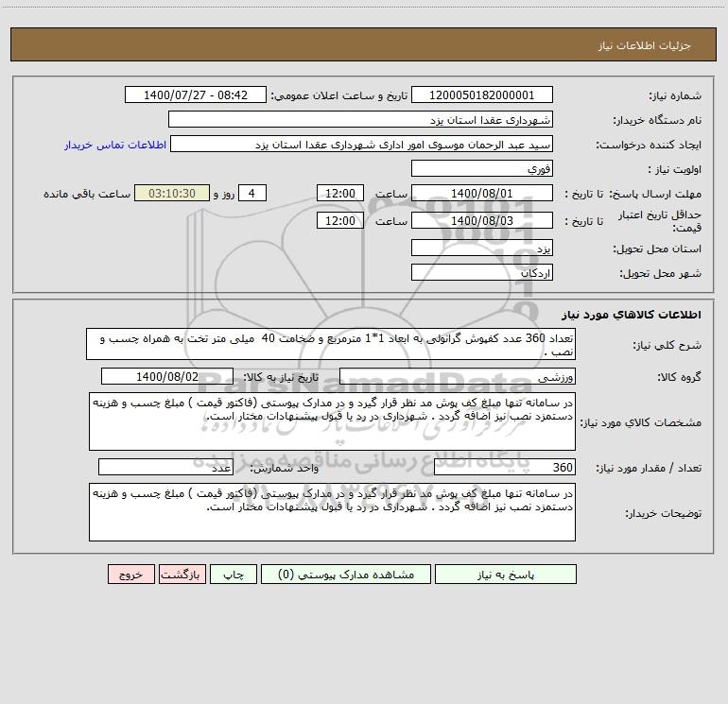
Task: Click the label 'مهلت ارسال پاسخ: تا تاریخ :'
Action: 633,194
